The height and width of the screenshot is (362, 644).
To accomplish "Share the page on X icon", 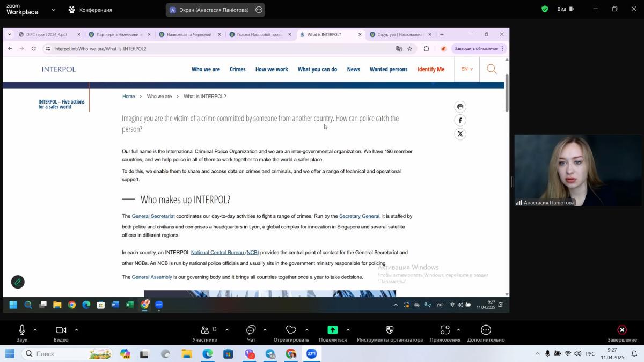I will (460, 134).
